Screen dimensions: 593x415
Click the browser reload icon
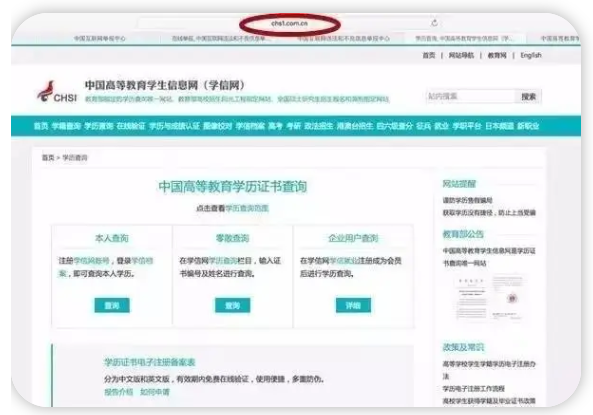(x=434, y=23)
